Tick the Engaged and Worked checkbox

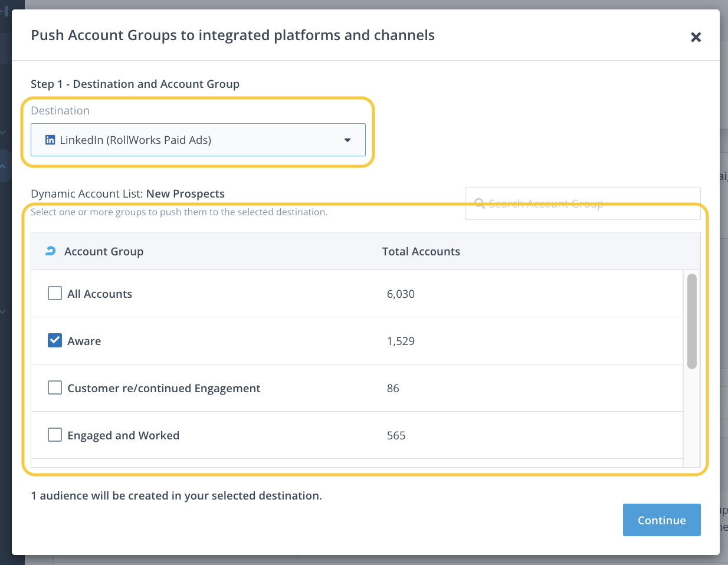pyautogui.click(x=55, y=435)
